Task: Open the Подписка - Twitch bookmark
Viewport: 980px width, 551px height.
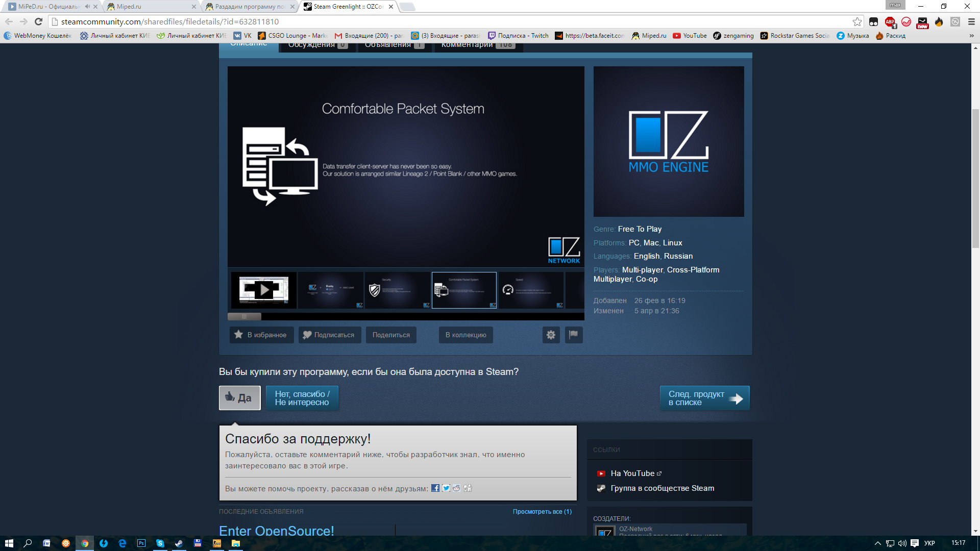Action: [518, 36]
